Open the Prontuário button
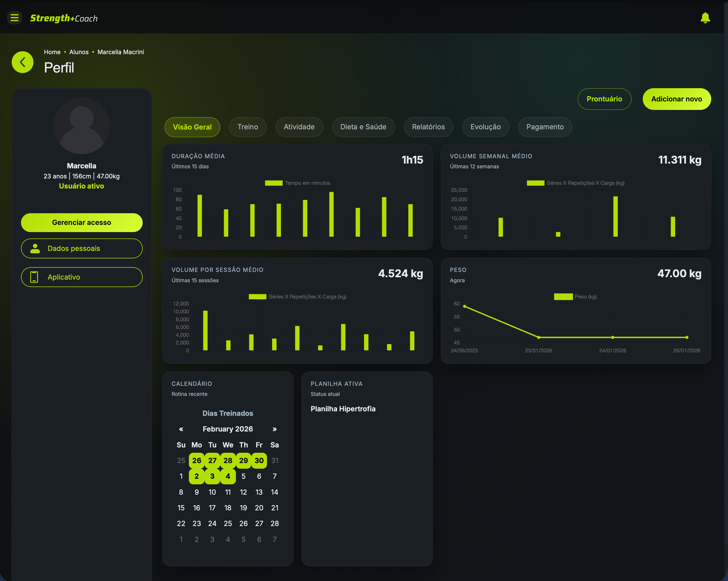728x581 pixels. [604, 99]
